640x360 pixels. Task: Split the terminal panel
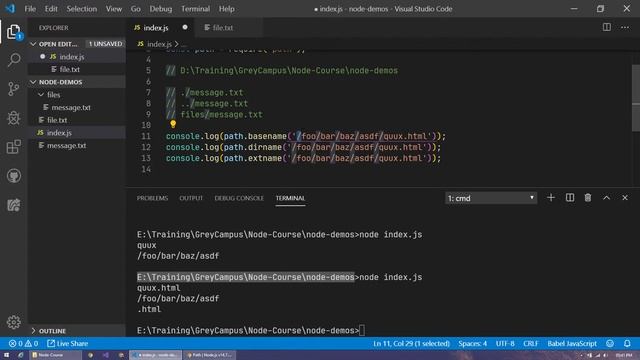570,198
